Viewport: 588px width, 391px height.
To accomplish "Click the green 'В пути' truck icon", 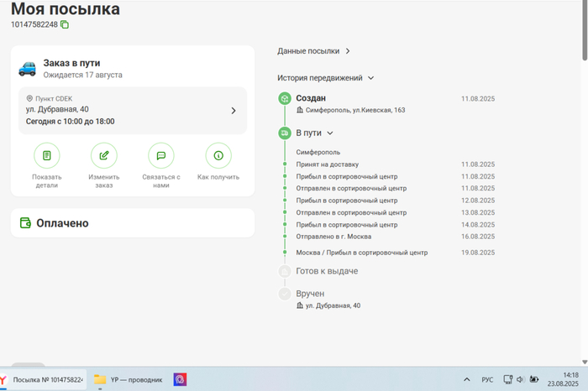I will (285, 133).
